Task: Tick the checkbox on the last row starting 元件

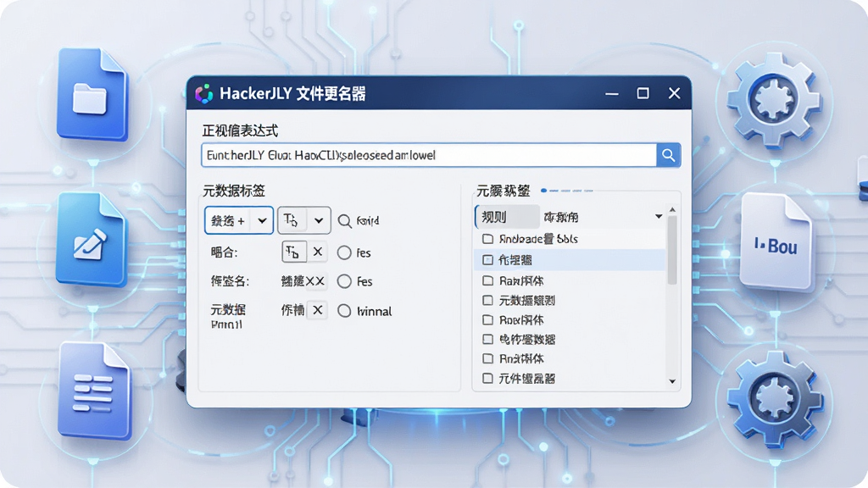Action: (x=487, y=379)
